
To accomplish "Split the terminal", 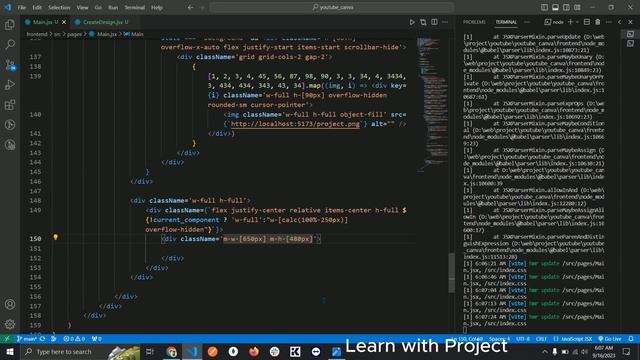I will click(x=587, y=22).
